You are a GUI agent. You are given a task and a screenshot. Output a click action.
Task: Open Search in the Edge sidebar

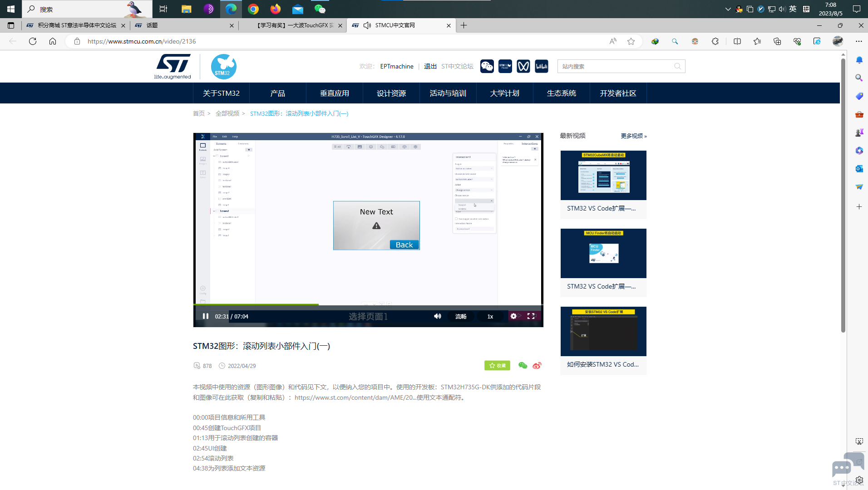(x=859, y=78)
